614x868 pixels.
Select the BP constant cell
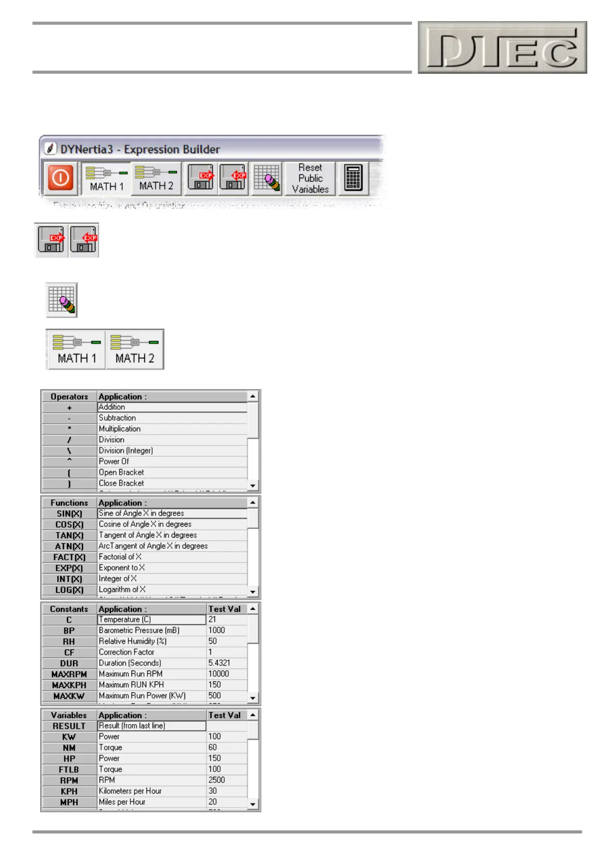pos(69,631)
